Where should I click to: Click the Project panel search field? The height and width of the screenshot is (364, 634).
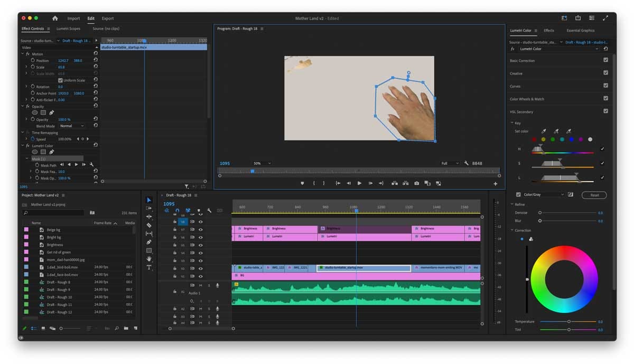click(x=53, y=213)
